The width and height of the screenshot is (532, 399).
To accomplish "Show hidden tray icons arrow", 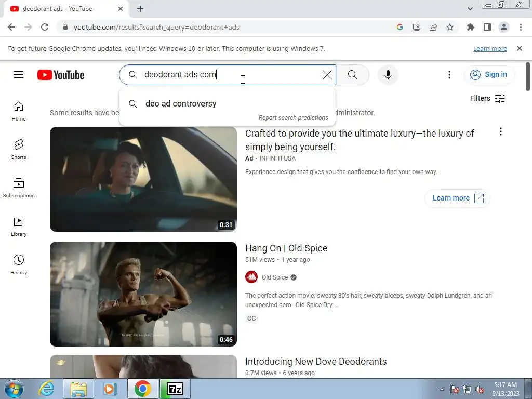I will [442, 389].
